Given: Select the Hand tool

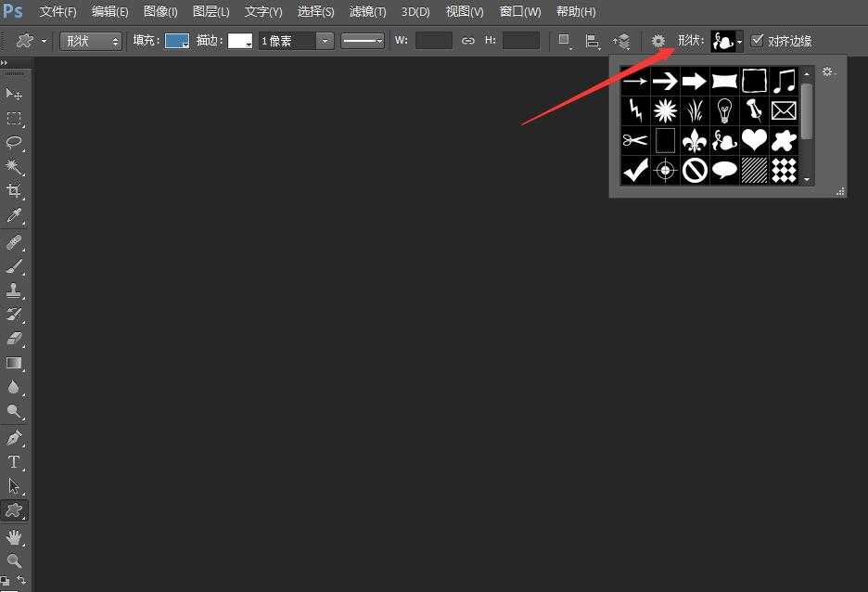Looking at the screenshot, I should pyautogui.click(x=14, y=536).
